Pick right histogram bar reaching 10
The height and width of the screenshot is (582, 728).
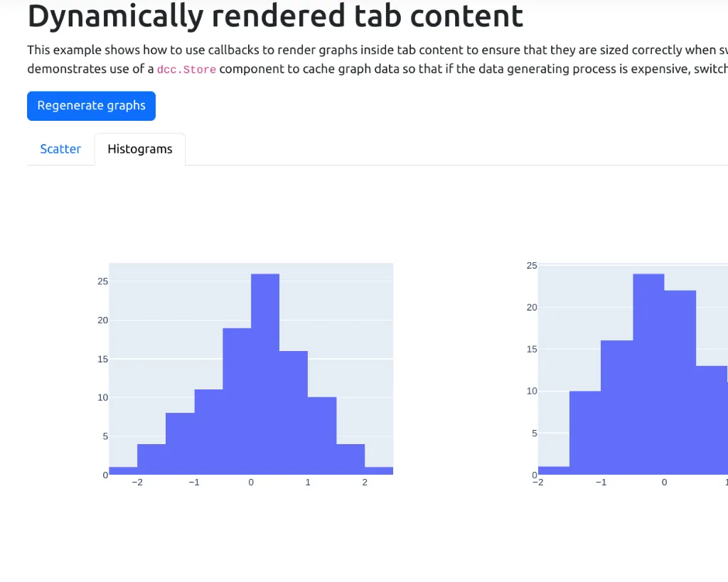click(585, 433)
